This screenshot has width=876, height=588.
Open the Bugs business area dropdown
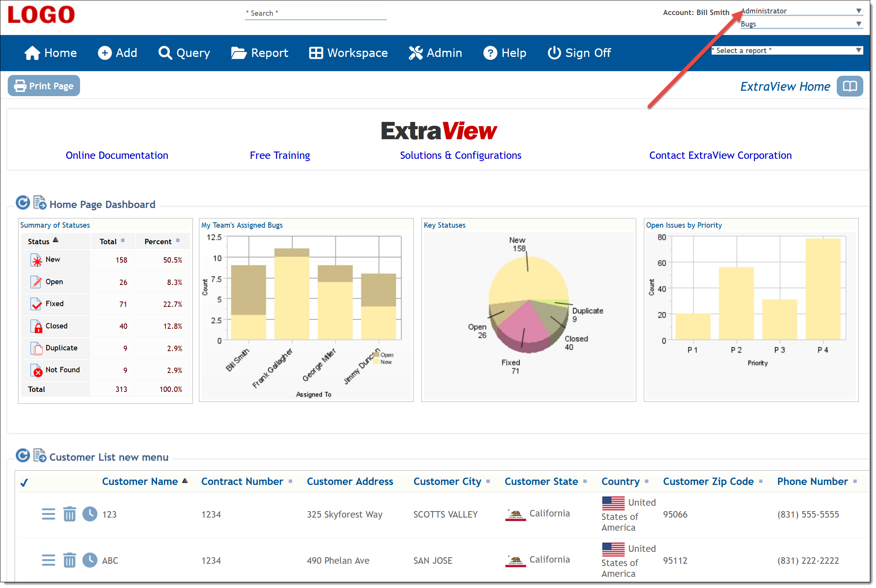pos(801,24)
